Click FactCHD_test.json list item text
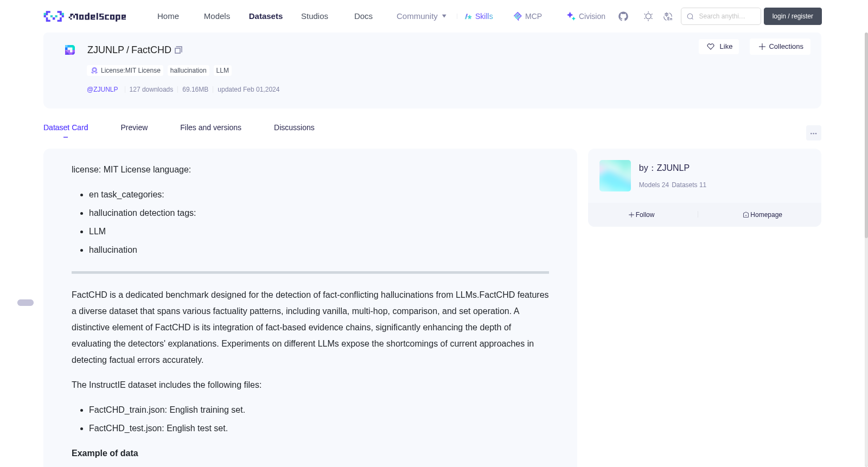 coord(158,428)
